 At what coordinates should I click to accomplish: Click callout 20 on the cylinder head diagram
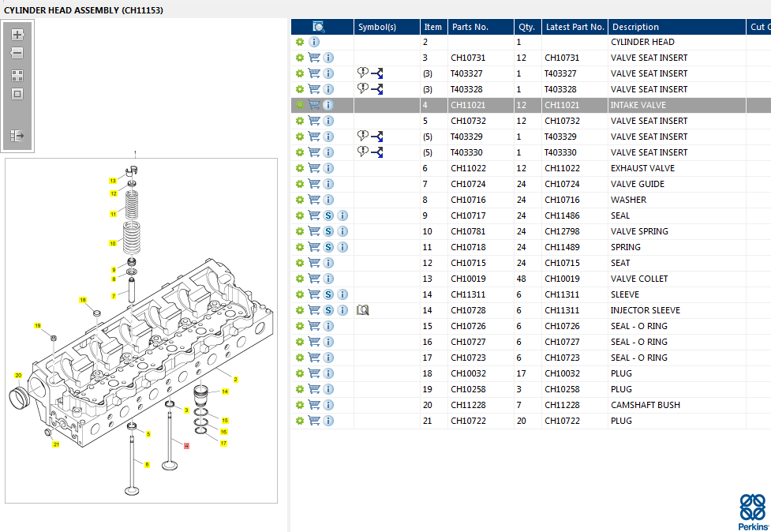(18, 375)
